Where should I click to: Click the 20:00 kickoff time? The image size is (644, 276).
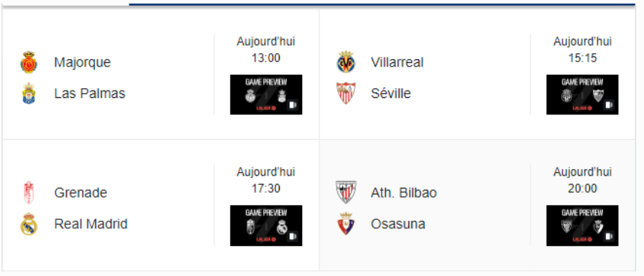(583, 188)
